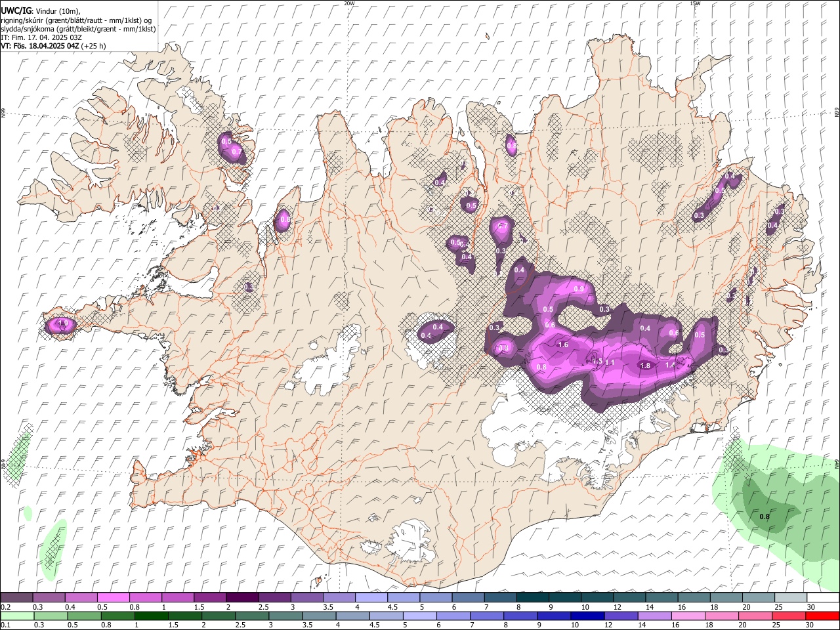Select the 0.1 pale green swatch in the bottom legend row
This screenshot has height=630, width=840.
pyautogui.click(x=17, y=616)
